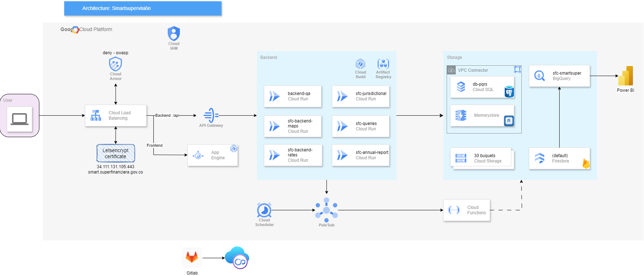
Task: Click the Firestore icon
Action: pos(540,158)
